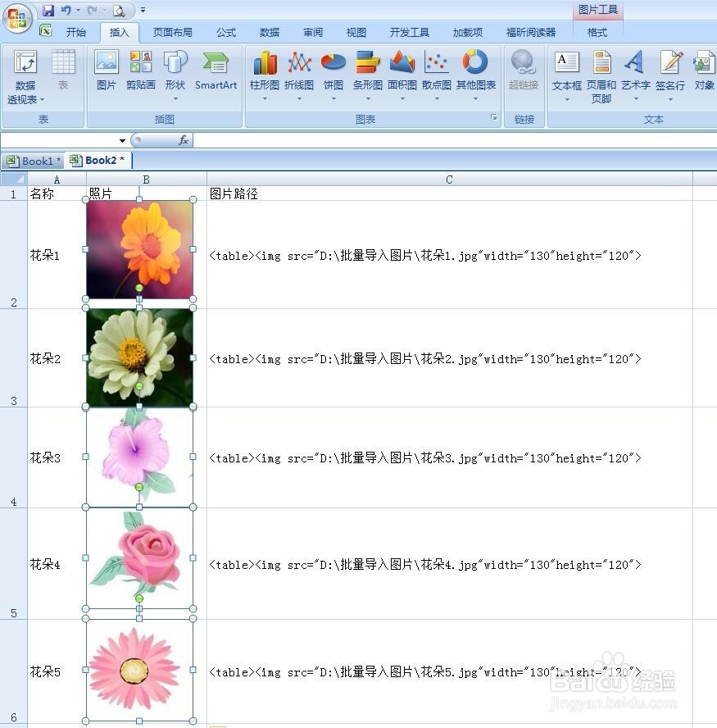Click the cell containing 花朵3
The image size is (717, 728).
coord(57,457)
